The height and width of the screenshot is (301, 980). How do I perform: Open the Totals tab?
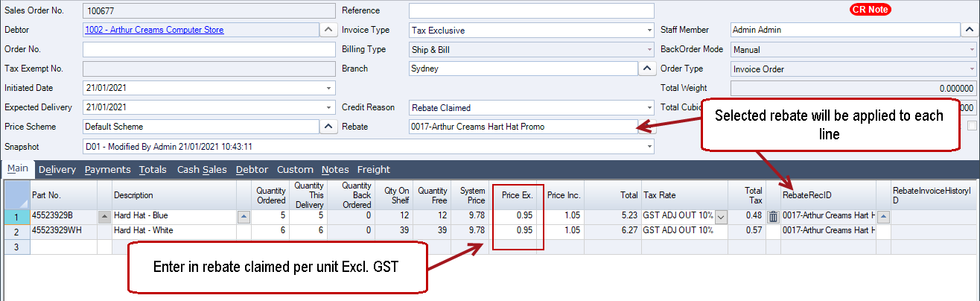pyautogui.click(x=153, y=170)
